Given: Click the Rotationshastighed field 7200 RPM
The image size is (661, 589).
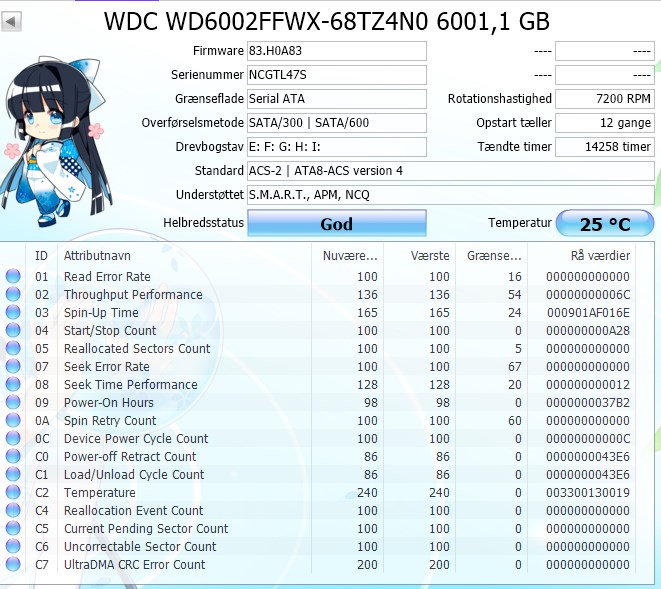Looking at the screenshot, I should coord(605,99).
